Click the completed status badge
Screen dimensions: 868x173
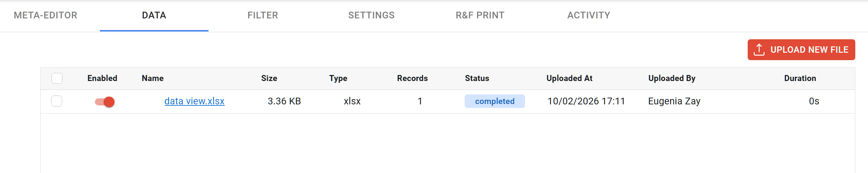[495, 101]
